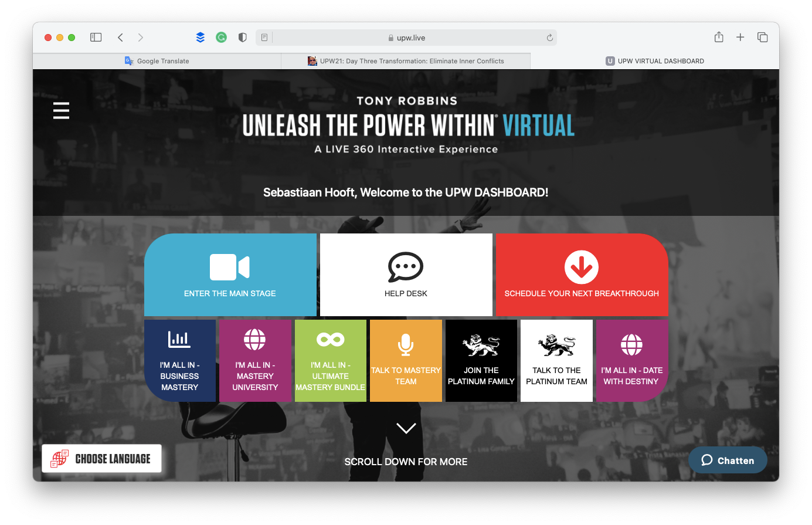Click Talk to the Platinum Team tile
This screenshot has width=812, height=525.
(556, 361)
